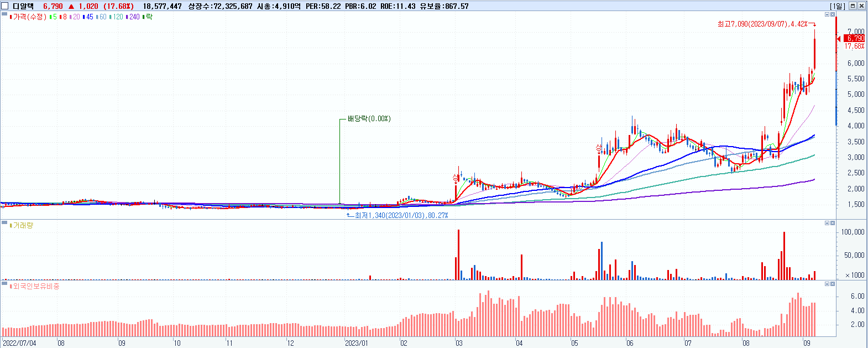Select the 락 legend entry

pos(147,17)
